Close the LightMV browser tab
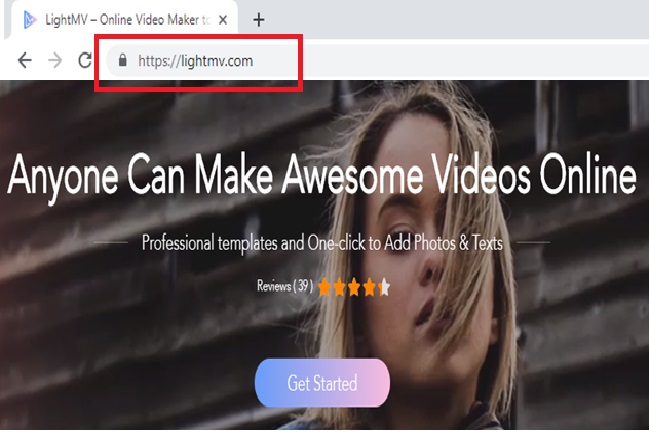 (223, 20)
